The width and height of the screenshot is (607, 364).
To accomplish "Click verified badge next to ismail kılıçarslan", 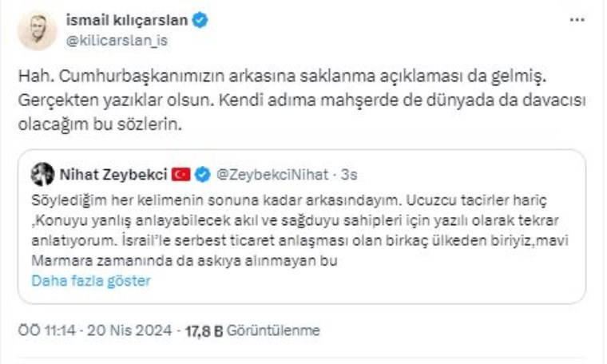I will pyautogui.click(x=200, y=21).
